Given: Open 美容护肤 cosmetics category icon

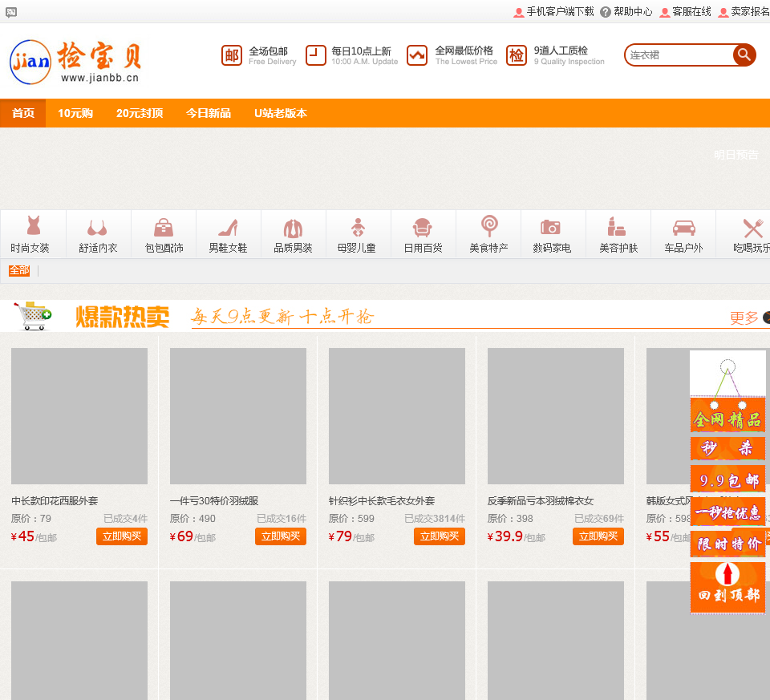Looking at the screenshot, I should [616, 227].
